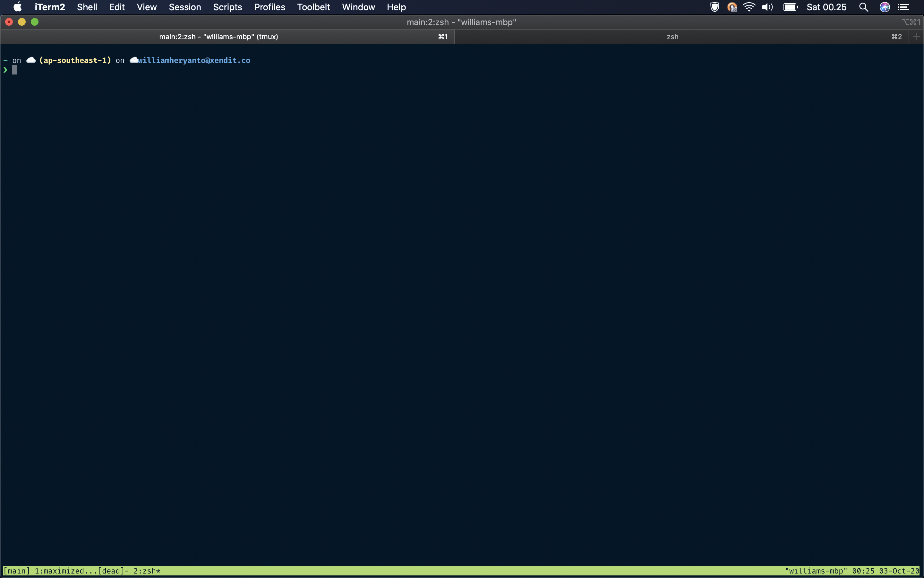Open Notification Center list icon
This screenshot has width=924, height=578.
point(903,7)
